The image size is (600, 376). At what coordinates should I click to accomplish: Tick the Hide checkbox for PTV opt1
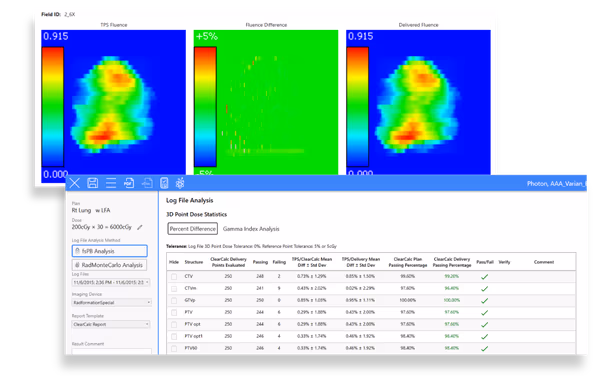click(174, 337)
